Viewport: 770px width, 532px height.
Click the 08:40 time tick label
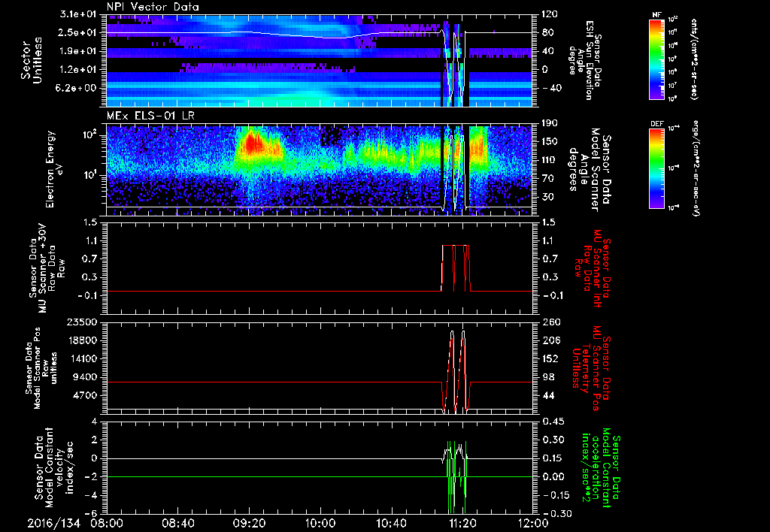pos(179,523)
